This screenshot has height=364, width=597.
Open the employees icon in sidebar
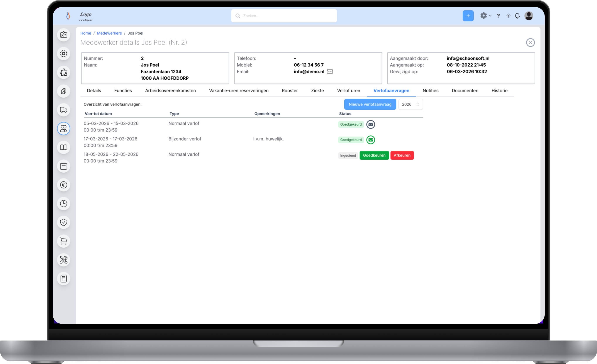click(63, 128)
